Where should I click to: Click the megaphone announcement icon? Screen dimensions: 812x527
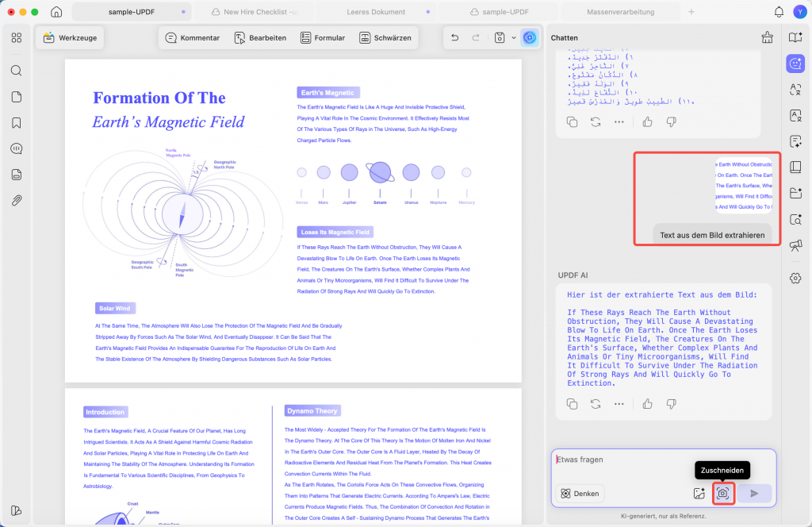(795, 245)
